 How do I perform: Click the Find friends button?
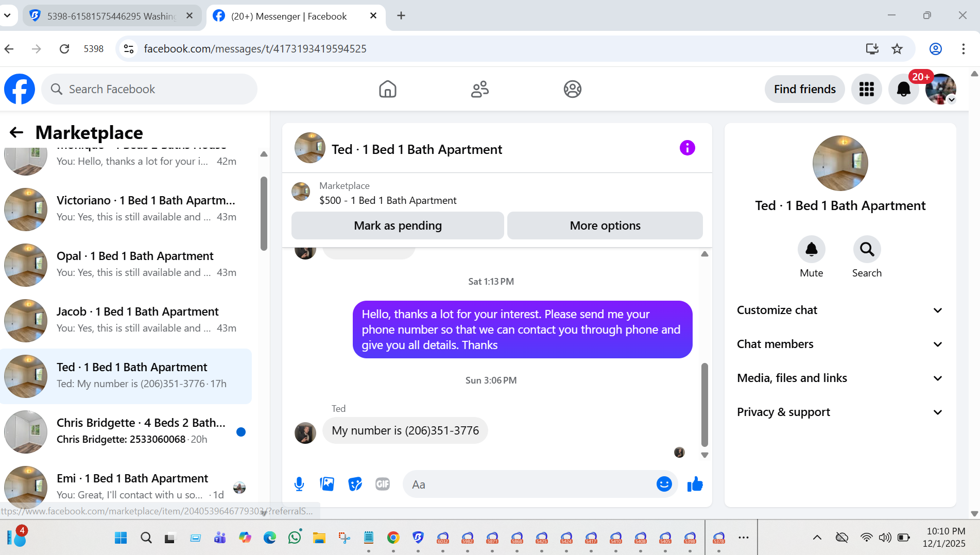[x=805, y=89]
